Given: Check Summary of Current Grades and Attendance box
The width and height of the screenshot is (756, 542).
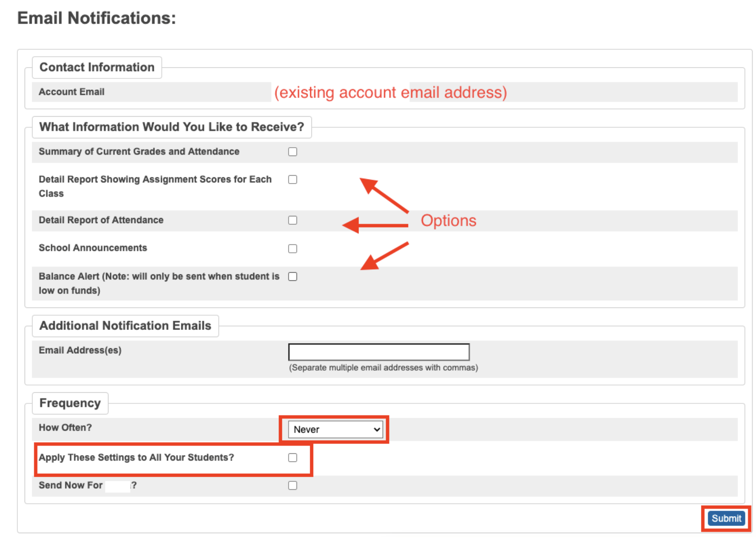Looking at the screenshot, I should coord(292,152).
